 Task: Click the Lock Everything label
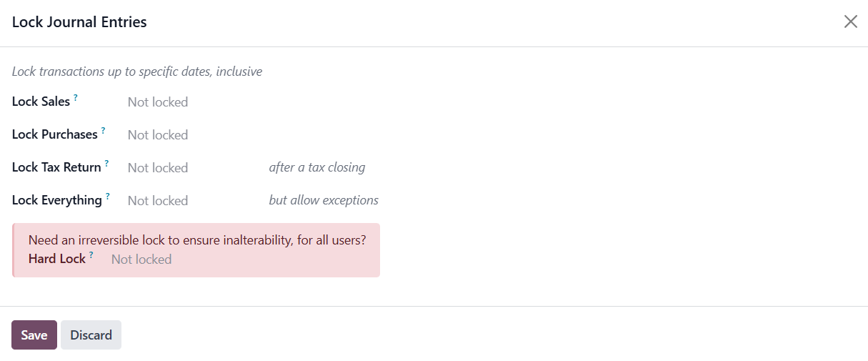pos(57,201)
